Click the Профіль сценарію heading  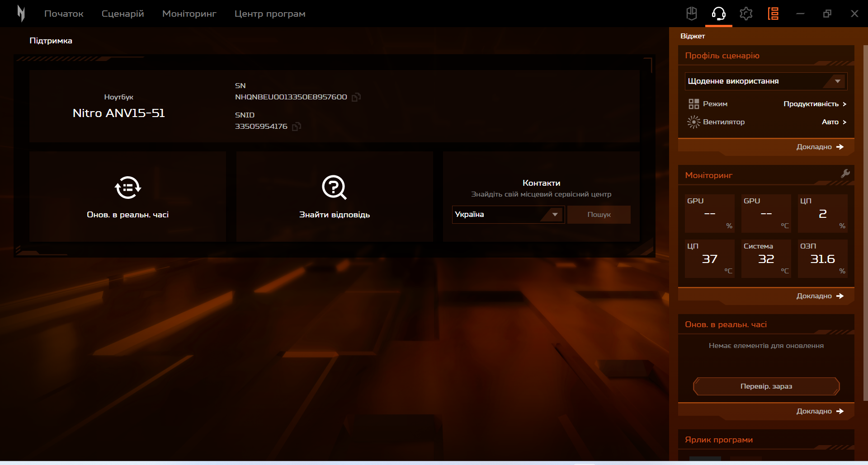(722, 56)
